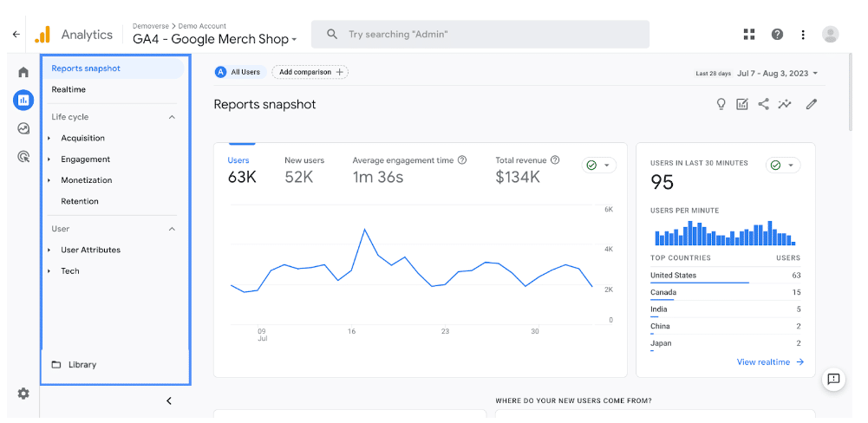868x423 pixels.
Task: Go to Home in the left rail
Action: [x=23, y=72]
